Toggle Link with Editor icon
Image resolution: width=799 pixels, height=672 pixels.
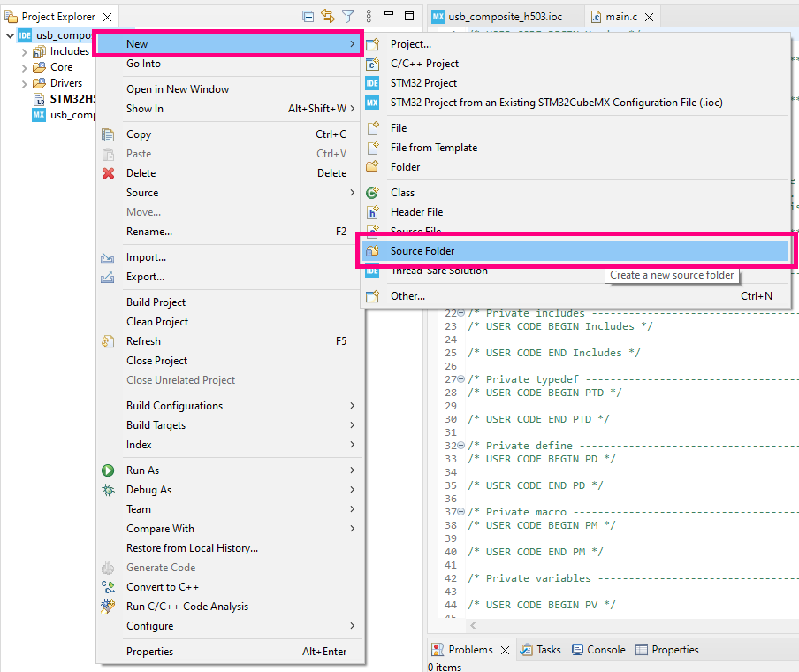pyautogui.click(x=328, y=16)
